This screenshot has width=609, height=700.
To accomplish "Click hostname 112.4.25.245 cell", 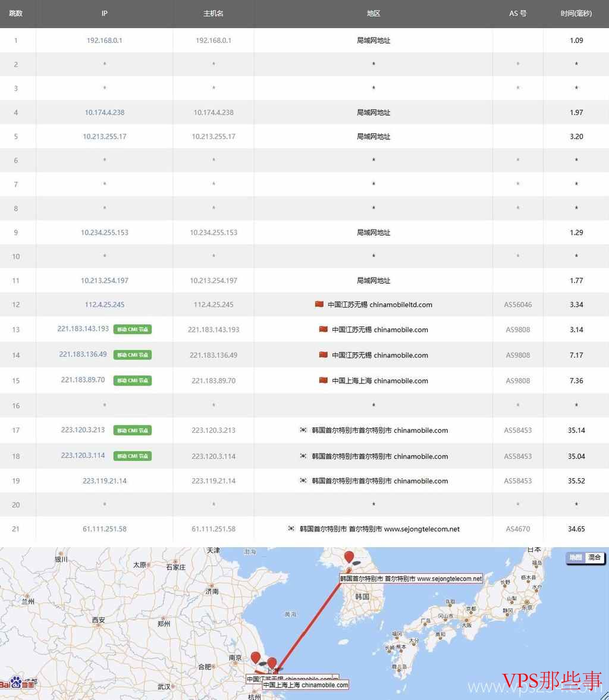I will pyautogui.click(x=214, y=305).
